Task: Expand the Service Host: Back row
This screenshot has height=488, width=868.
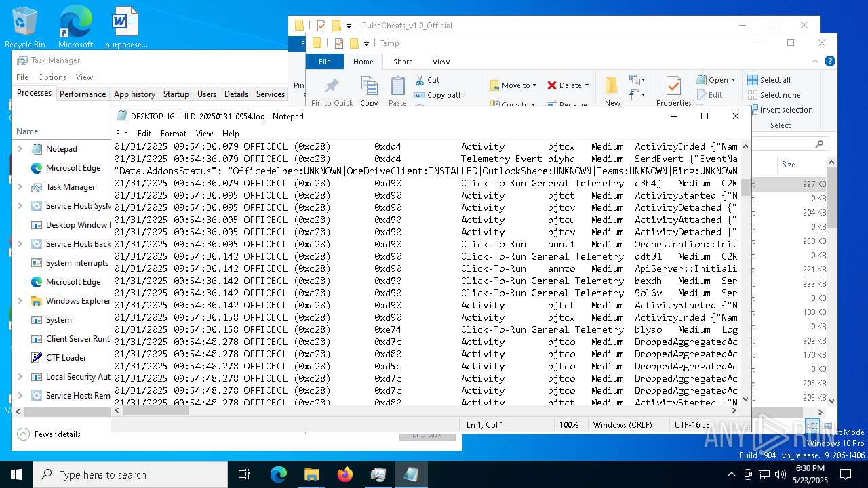Action: pyautogui.click(x=20, y=244)
